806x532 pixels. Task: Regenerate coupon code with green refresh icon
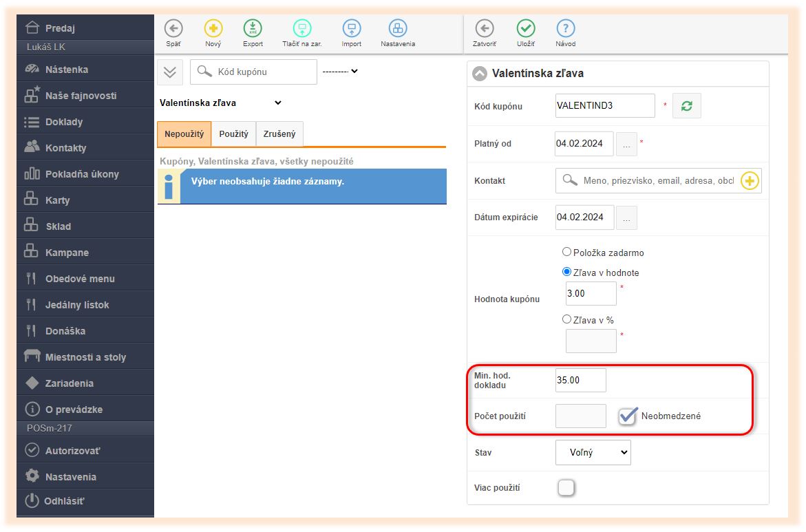(686, 106)
